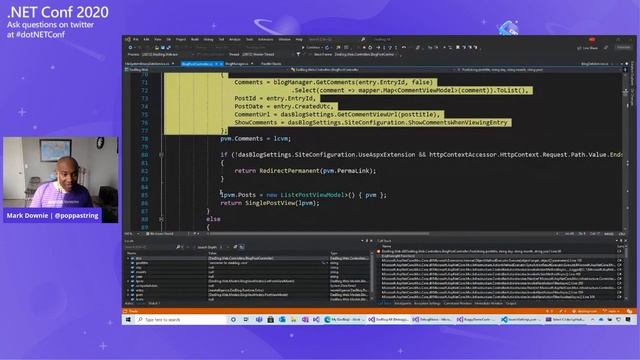640x360 pixels.
Task: Click the Visual Studio search box
Action: 336,40
